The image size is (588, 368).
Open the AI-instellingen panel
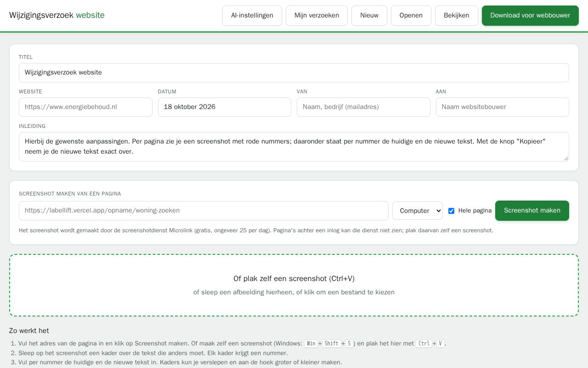(x=252, y=16)
